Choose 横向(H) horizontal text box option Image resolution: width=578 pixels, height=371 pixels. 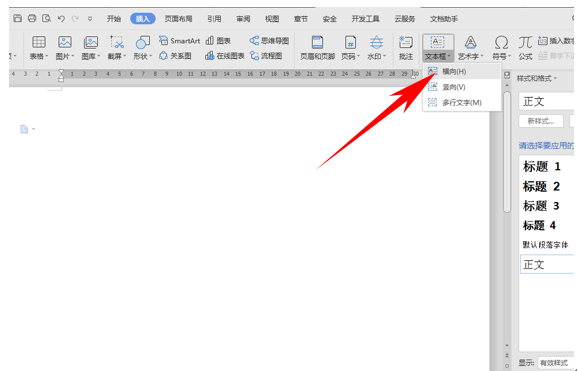tap(462, 72)
